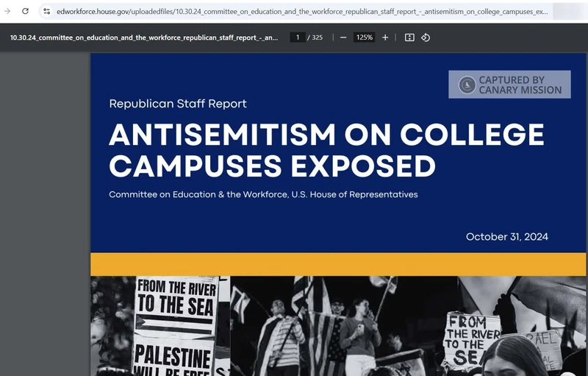The width and height of the screenshot is (588, 376).
Task: Click the browser forward arrow
Action: (7, 11)
